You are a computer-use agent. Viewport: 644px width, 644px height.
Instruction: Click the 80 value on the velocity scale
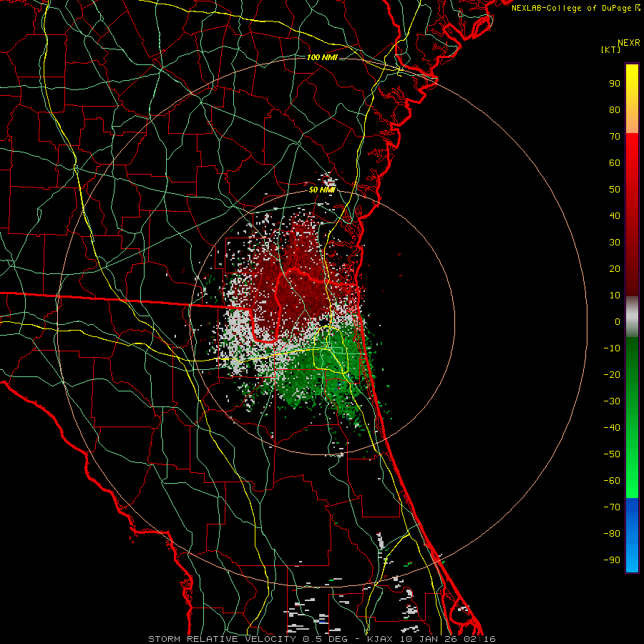[x=615, y=109]
